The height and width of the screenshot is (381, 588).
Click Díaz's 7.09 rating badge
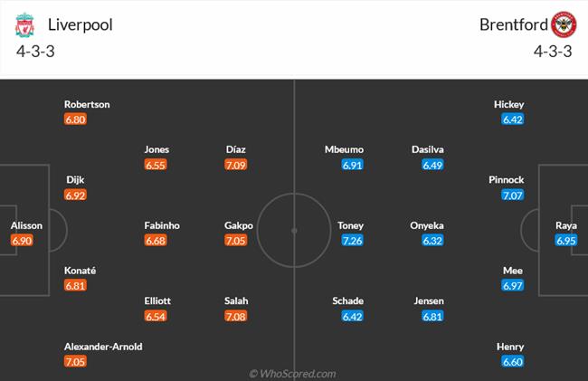(236, 166)
